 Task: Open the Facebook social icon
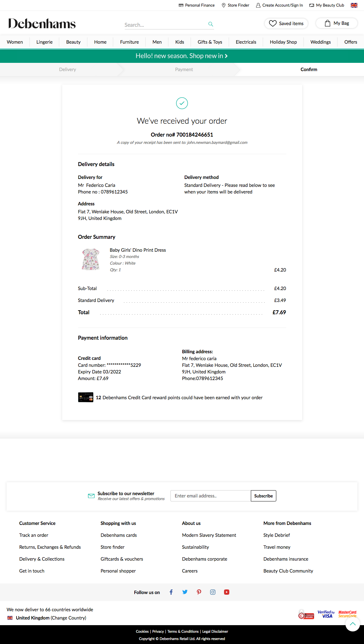tap(171, 592)
